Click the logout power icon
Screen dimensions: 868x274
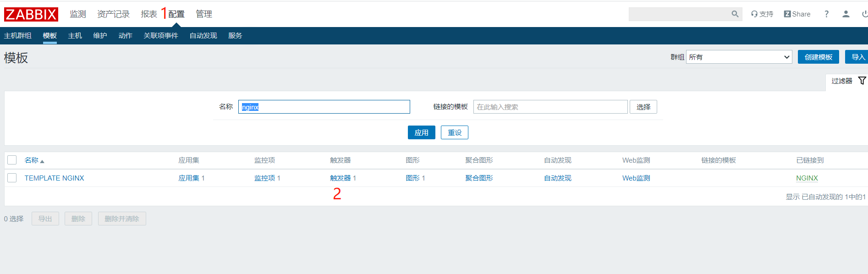(x=864, y=14)
